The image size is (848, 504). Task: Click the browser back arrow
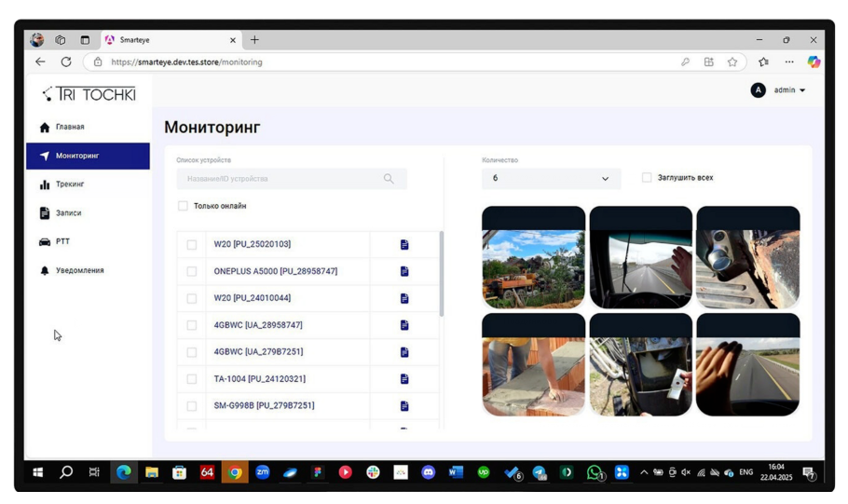pos(40,61)
